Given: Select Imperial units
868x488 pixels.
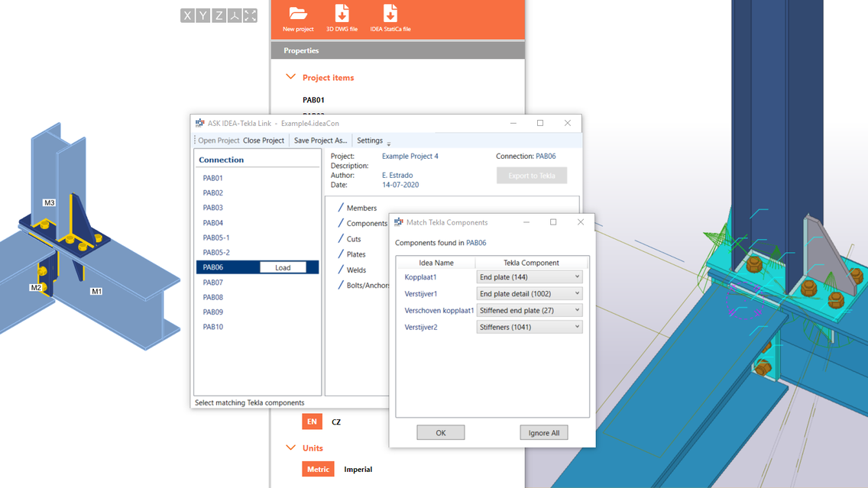Looking at the screenshot, I should pyautogui.click(x=358, y=469).
